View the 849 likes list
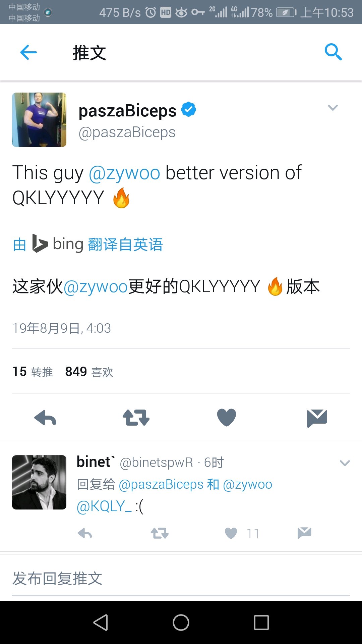The height and width of the screenshot is (644, 362). coord(89,372)
